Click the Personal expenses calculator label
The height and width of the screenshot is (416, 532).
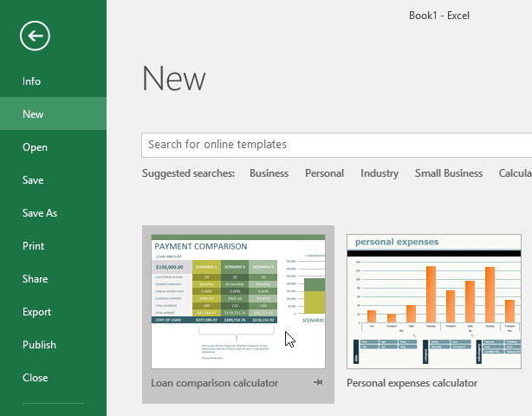point(412,383)
